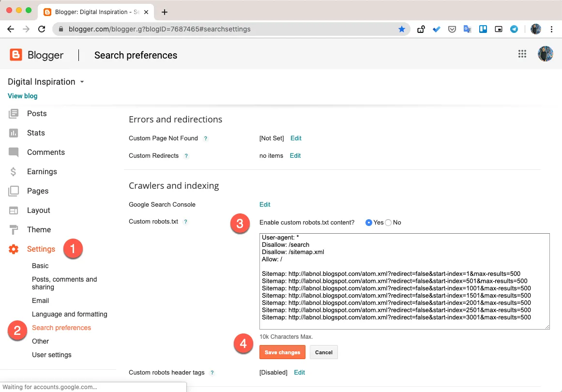Select the Layout icon in the sidebar

(14, 210)
